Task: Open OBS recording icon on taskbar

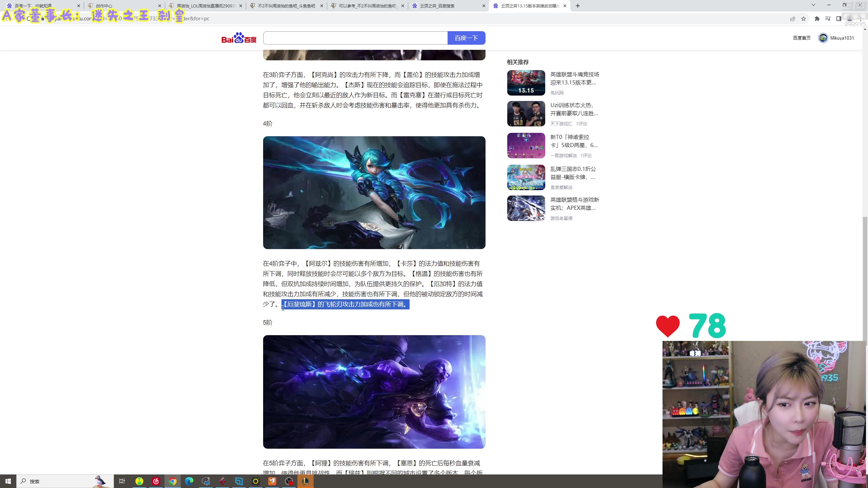Action: coord(289,481)
